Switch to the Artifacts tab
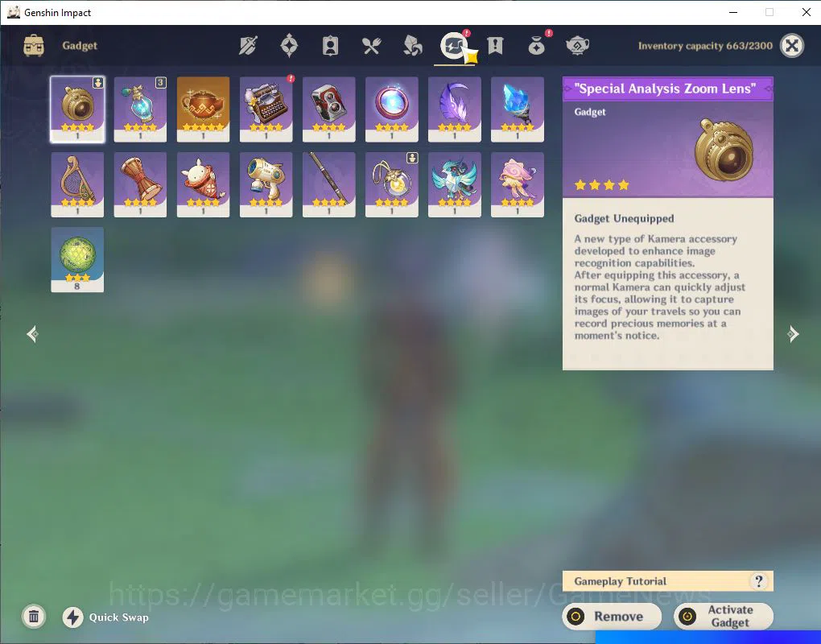This screenshot has height=644, width=821. [289, 46]
